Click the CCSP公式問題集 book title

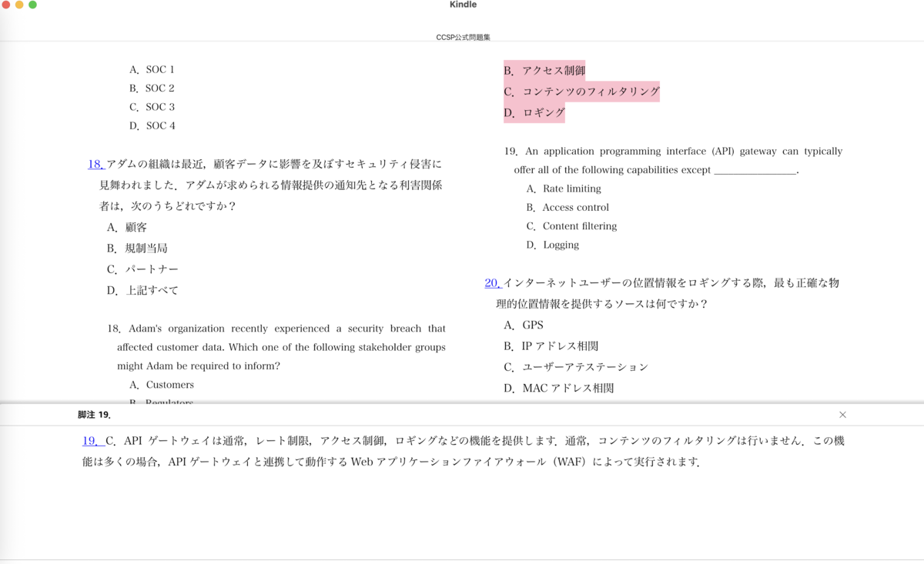463,37
